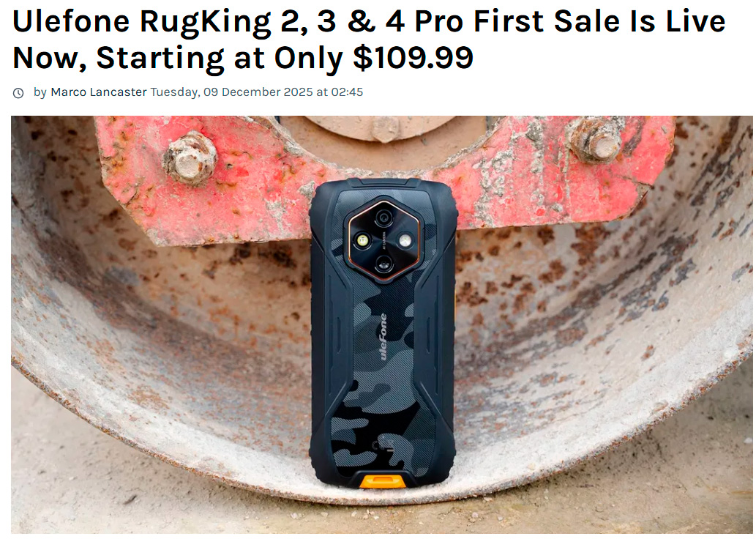Screen dimensions: 756x539
Task: Click the word "by" in the byline
Action: click(40, 92)
